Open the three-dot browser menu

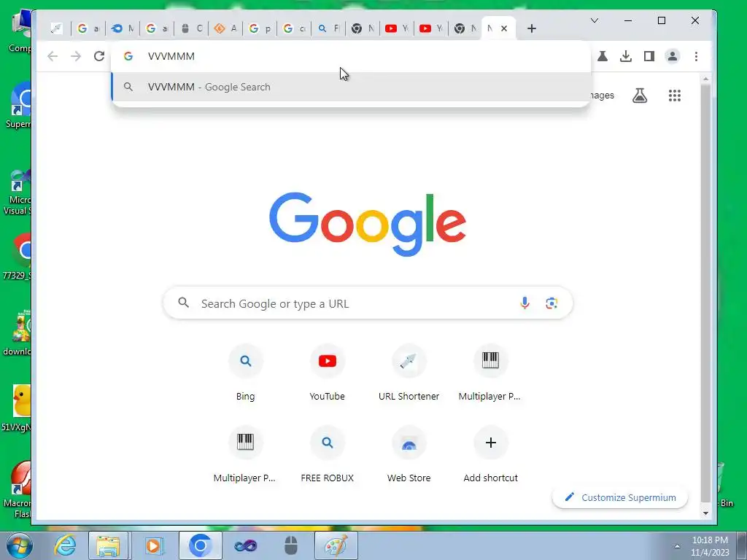[696, 56]
